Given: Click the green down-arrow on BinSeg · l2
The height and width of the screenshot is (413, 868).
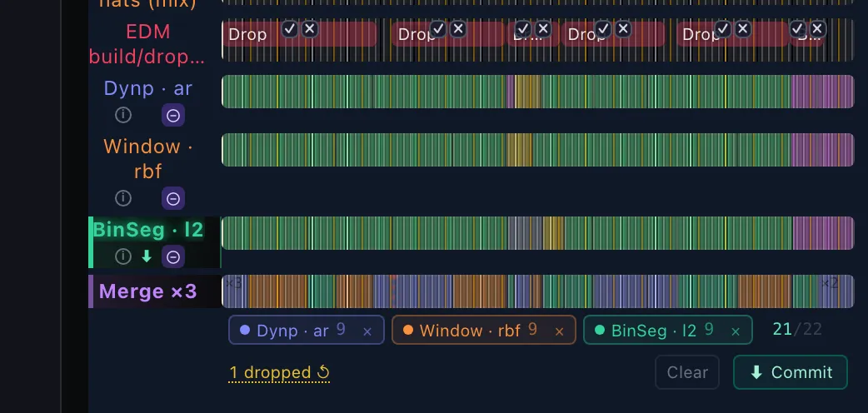Looking at the screenshot, I should [147, 256].
